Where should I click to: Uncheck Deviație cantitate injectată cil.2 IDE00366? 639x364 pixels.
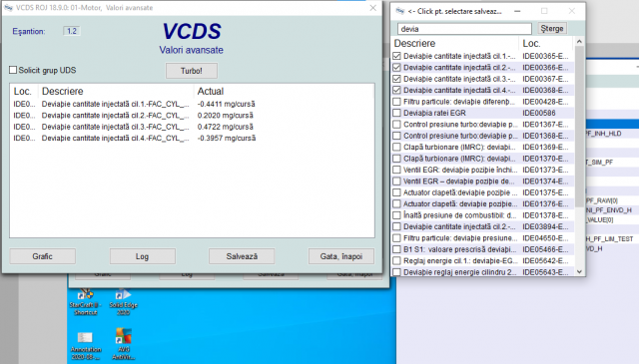396,67
